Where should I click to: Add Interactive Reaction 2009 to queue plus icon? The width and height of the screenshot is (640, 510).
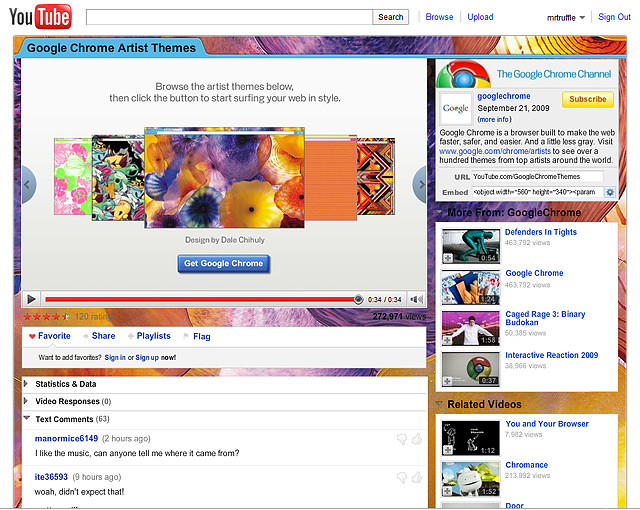tap(448, 381)
